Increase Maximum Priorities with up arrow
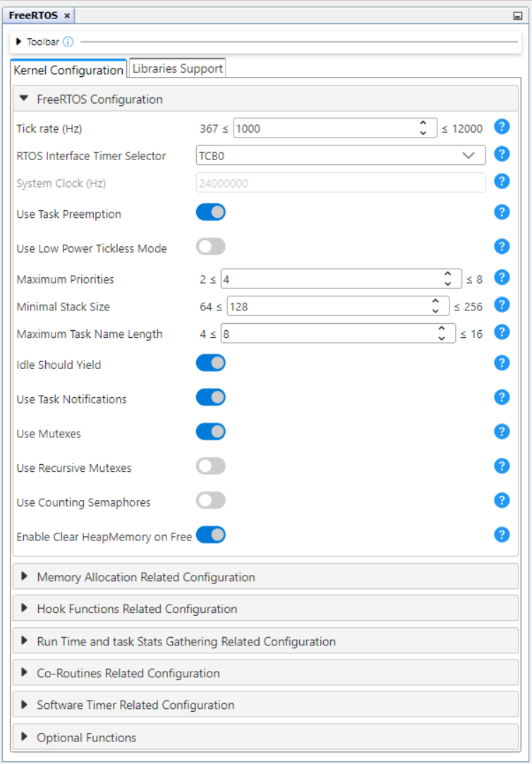532x764 pixels. tap(448, 274)
